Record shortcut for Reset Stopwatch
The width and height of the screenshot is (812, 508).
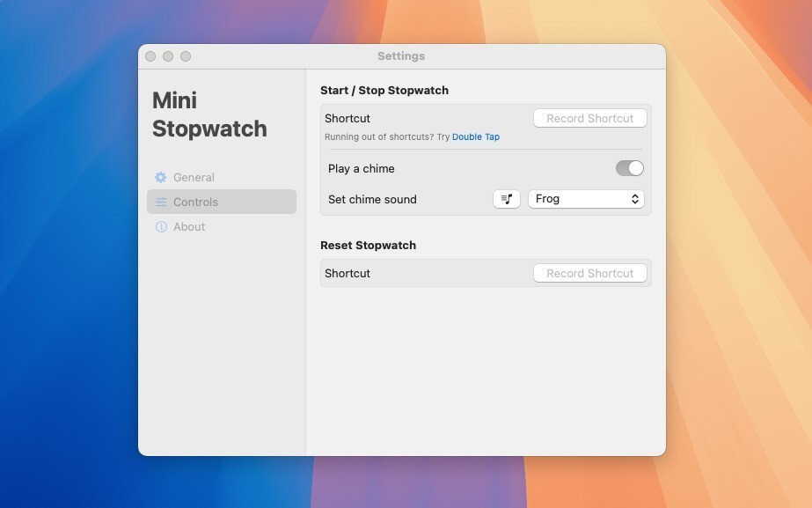pyautogui.click(x=589, y=273)
